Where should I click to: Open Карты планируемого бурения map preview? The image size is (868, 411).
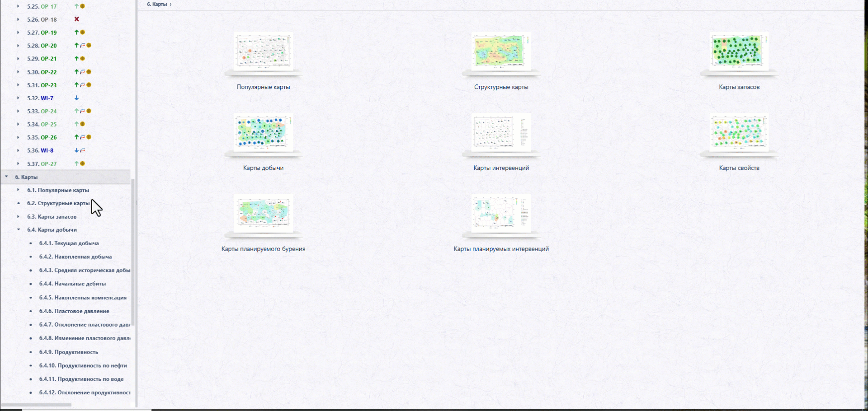point(263,214)
